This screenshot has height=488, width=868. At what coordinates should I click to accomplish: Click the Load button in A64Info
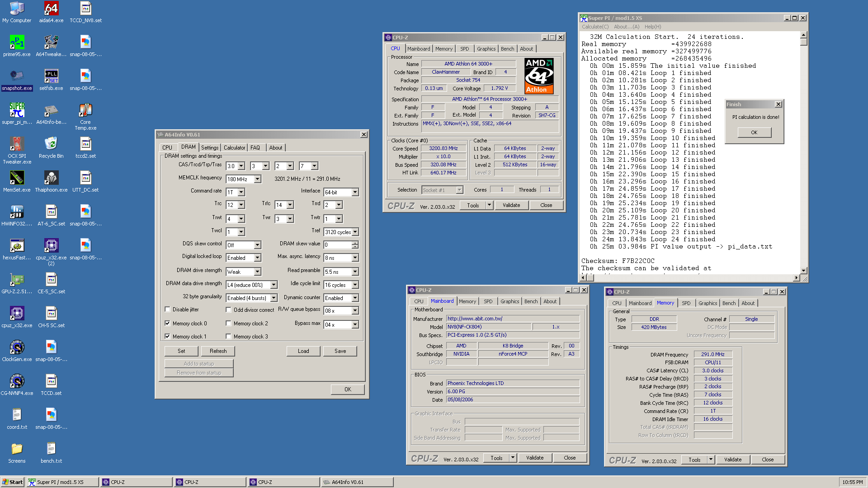pyautogui.click(x=303, y=351)
